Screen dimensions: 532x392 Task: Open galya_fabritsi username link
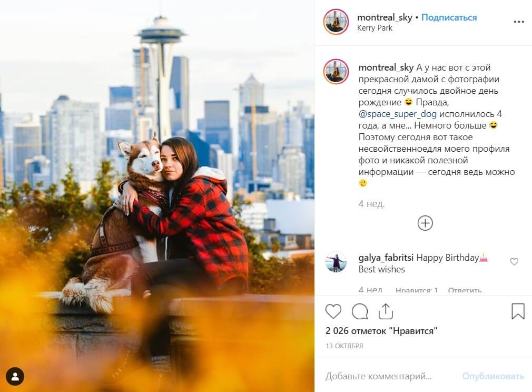(386, 258)
